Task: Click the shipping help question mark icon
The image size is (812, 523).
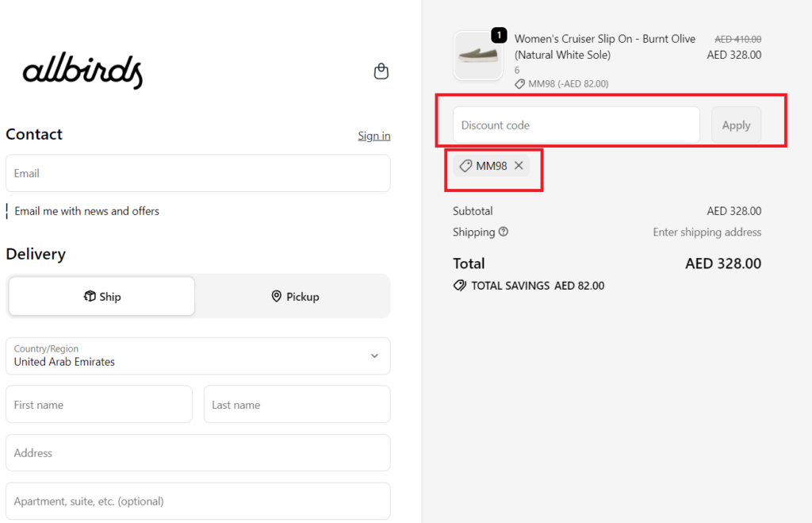Action: (x=504, y=232)
